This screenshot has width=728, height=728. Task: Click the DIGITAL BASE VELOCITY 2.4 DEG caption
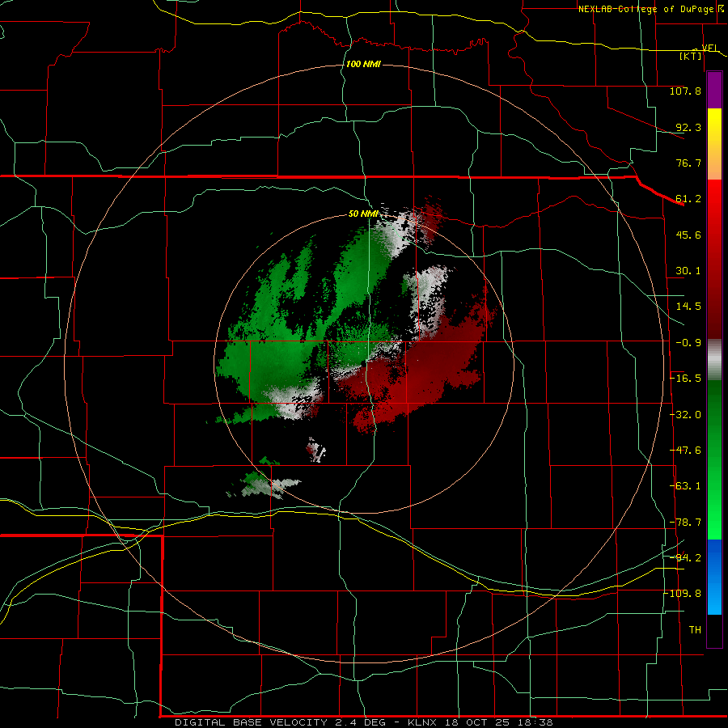[280, 723]
